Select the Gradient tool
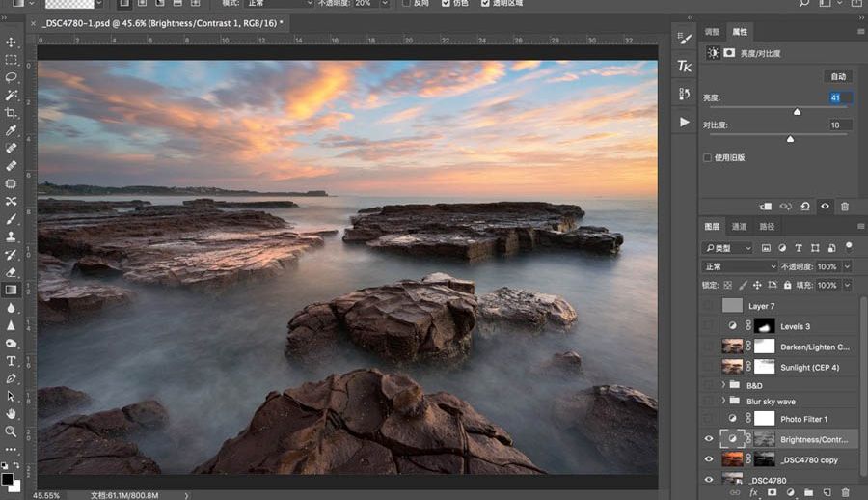The image size is (868, 500). (x=11, y=290)
